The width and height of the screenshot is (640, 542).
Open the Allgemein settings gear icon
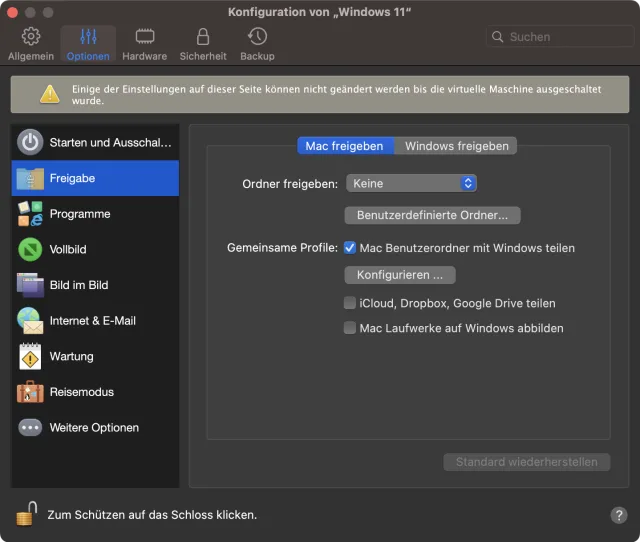[x=31, y=37]
